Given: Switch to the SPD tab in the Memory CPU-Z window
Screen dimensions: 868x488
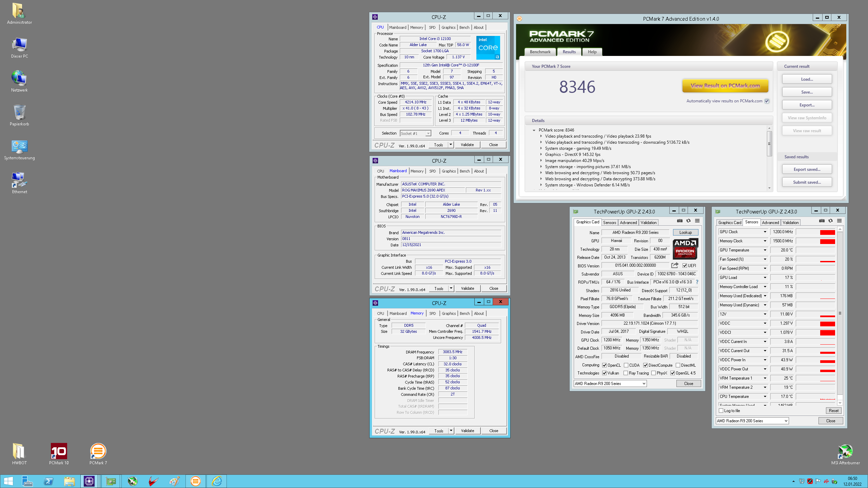Looking at the screenshot, I should tap(432, 313).
